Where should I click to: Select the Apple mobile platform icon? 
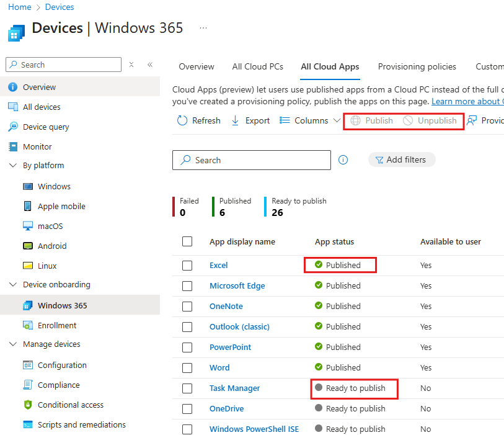tap(28, 207)
